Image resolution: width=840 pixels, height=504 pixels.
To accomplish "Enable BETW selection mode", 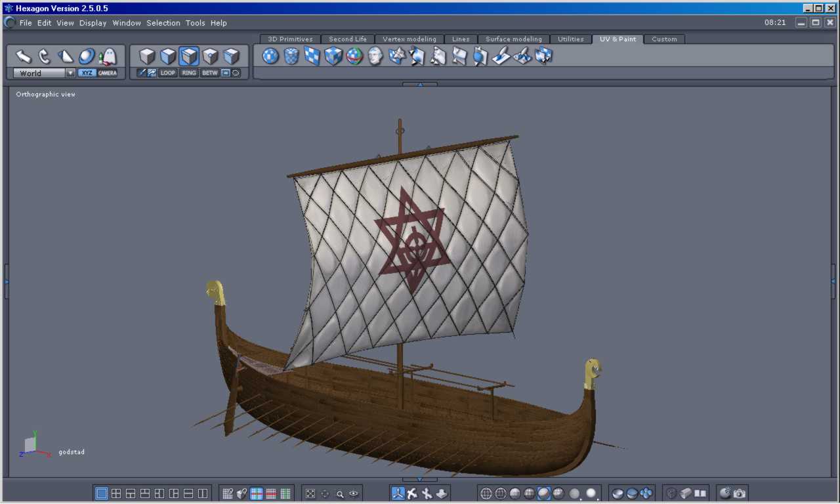I will (x=210, y=73).
